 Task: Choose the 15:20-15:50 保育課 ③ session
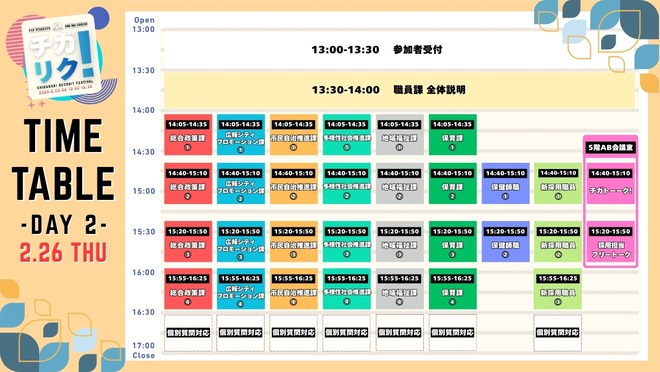[x=453, y=242]
